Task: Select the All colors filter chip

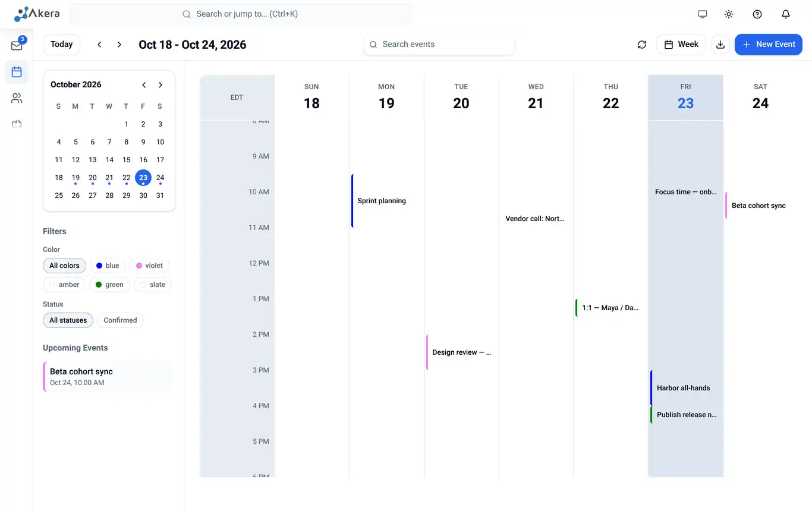Action: [x=64, y=266]
